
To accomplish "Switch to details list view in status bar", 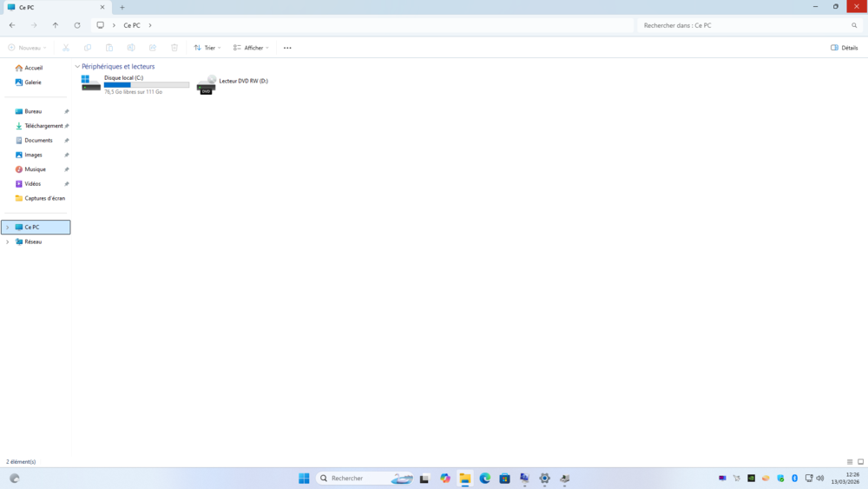I will click(x=850, y=462).
